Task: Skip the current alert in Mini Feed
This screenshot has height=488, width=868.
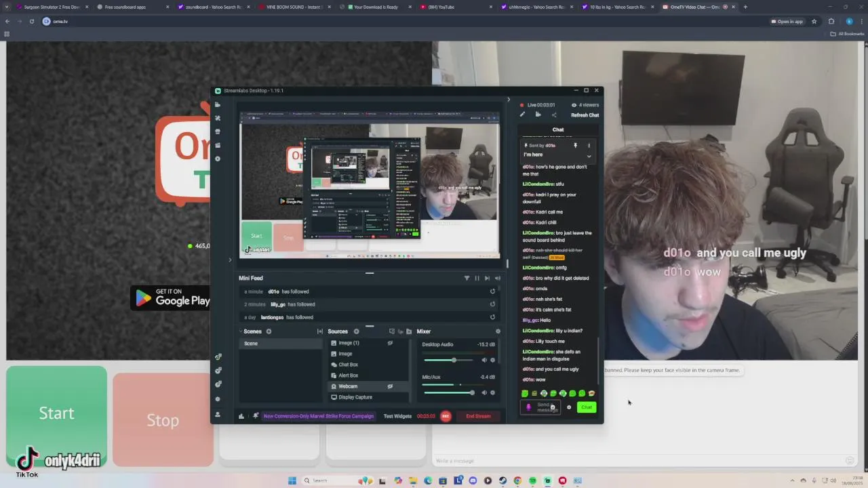Action: [x=487, y=278]
